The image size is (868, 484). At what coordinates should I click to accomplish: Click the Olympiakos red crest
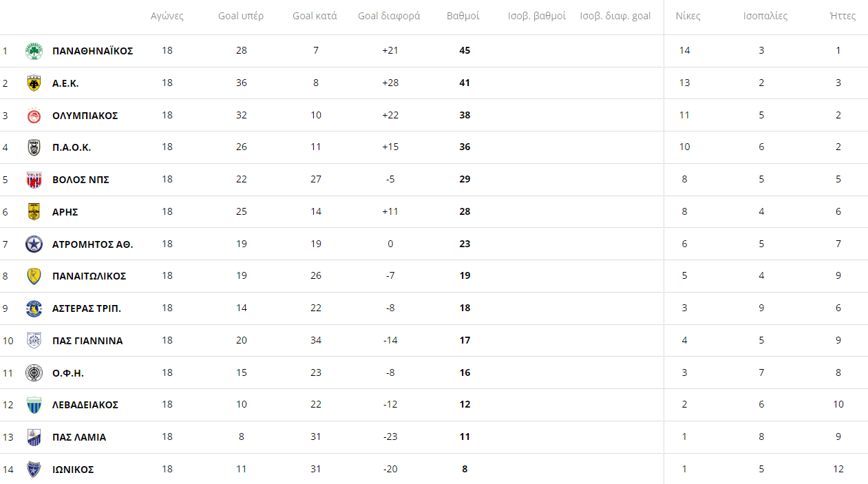pyautogui.click(x=34, y=116)
